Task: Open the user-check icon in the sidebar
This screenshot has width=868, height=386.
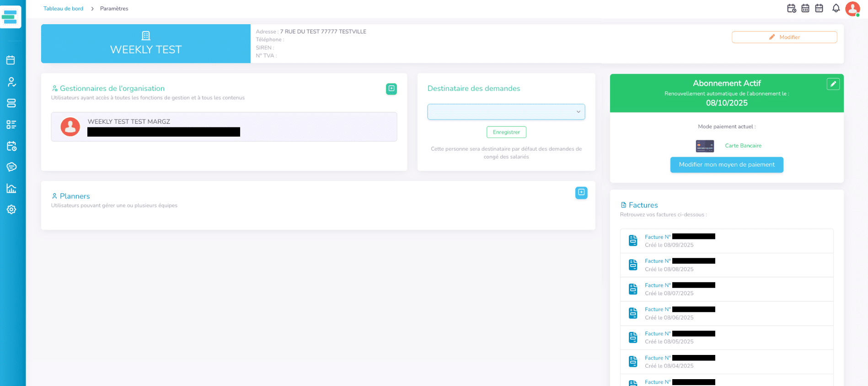Action: coord(11,82)
